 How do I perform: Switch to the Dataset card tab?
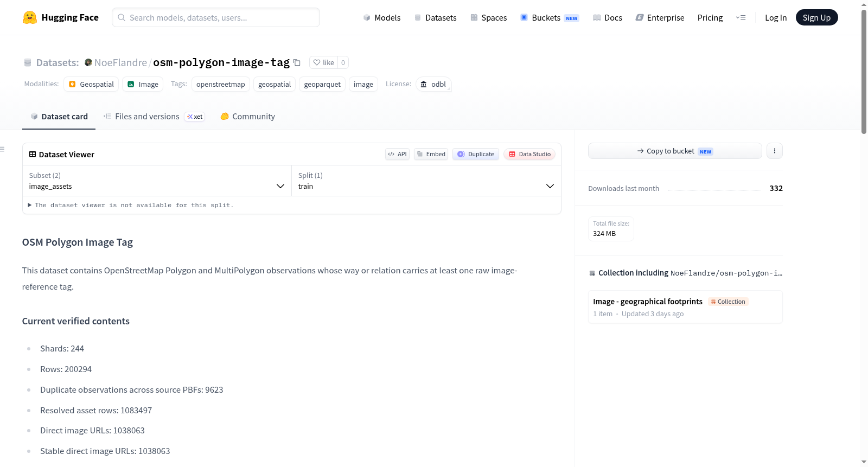coord(59,116)
